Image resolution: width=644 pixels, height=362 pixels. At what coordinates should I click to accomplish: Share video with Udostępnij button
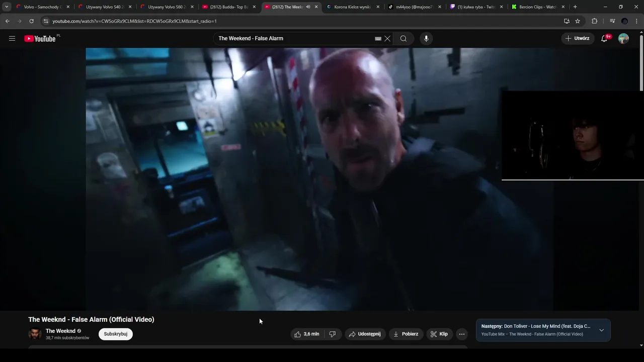pos(365,334)
